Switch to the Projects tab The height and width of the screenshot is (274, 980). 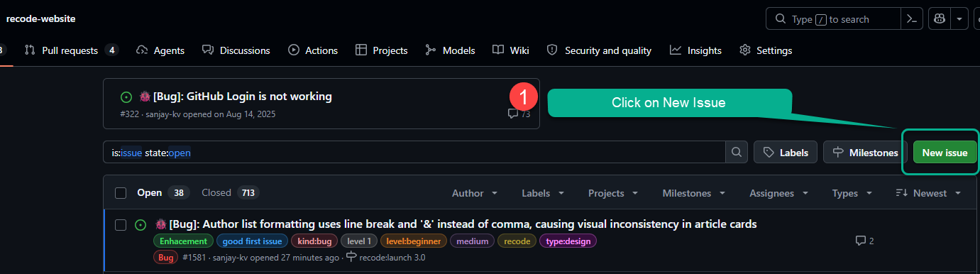click(382, 50)
